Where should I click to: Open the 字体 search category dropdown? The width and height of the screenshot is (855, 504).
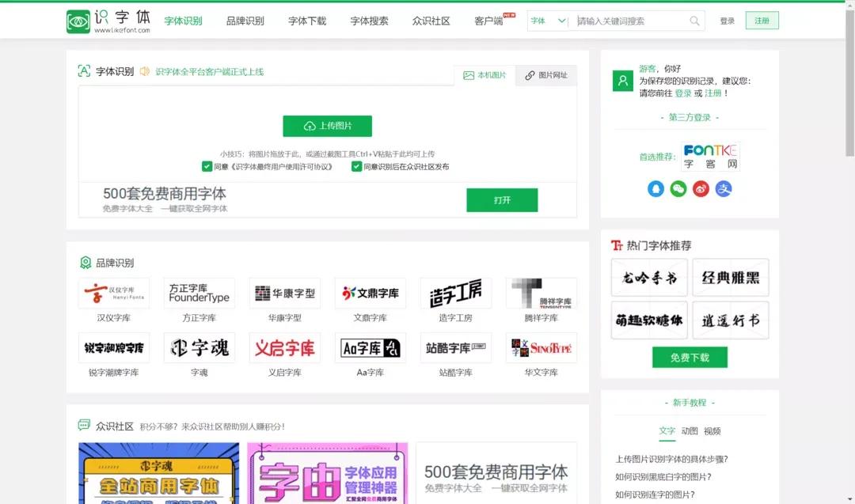(x=545, y=20)
